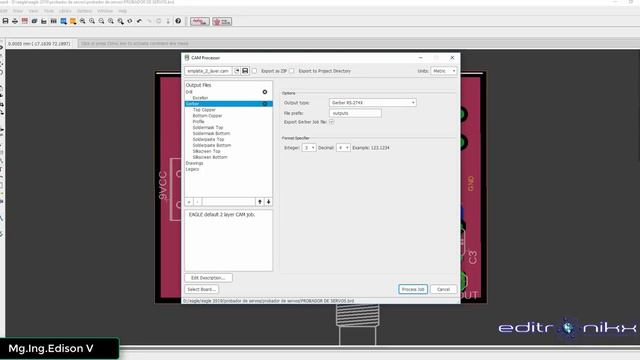This screenshot has height=360, width=640.
Task: Click the orange ULP icon in toolbar
Action: (x=73, y=21)
